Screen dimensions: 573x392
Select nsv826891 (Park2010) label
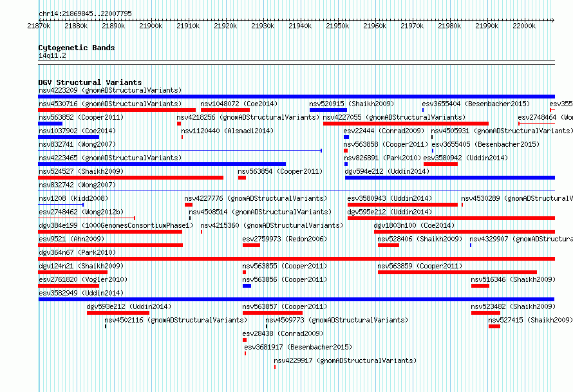click(382, 158)
